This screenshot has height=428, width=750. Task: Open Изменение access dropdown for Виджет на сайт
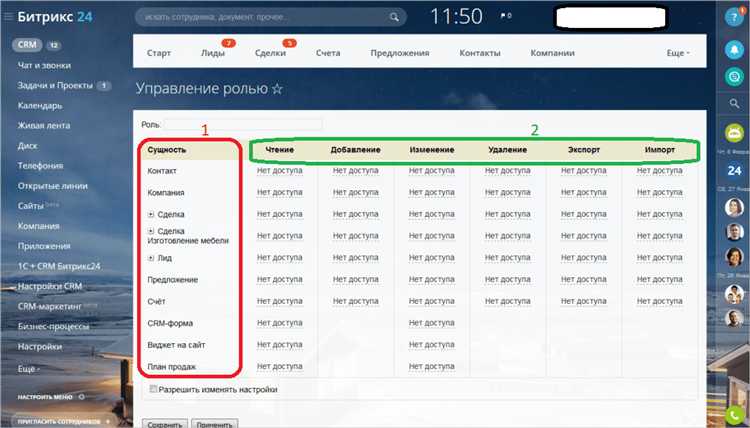point(431,344)
